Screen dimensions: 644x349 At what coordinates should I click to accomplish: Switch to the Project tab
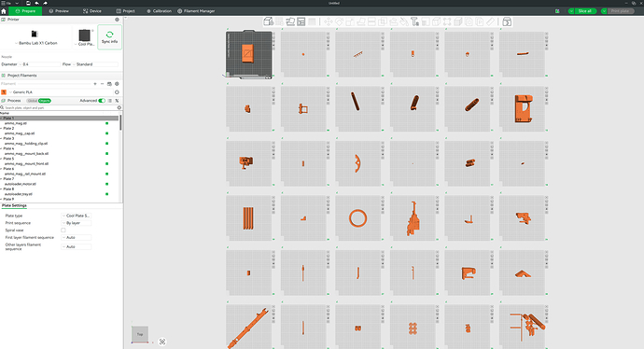pos(126,11)
